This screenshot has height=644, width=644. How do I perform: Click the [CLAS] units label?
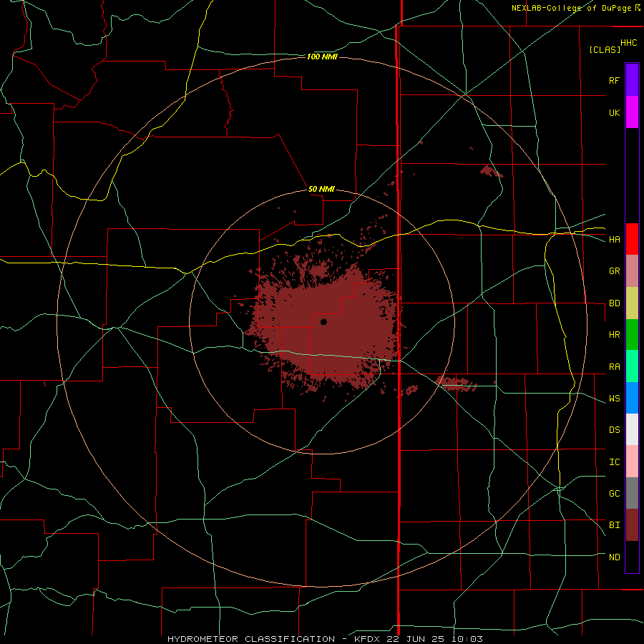pyautogui.click(x=605, y=49)
